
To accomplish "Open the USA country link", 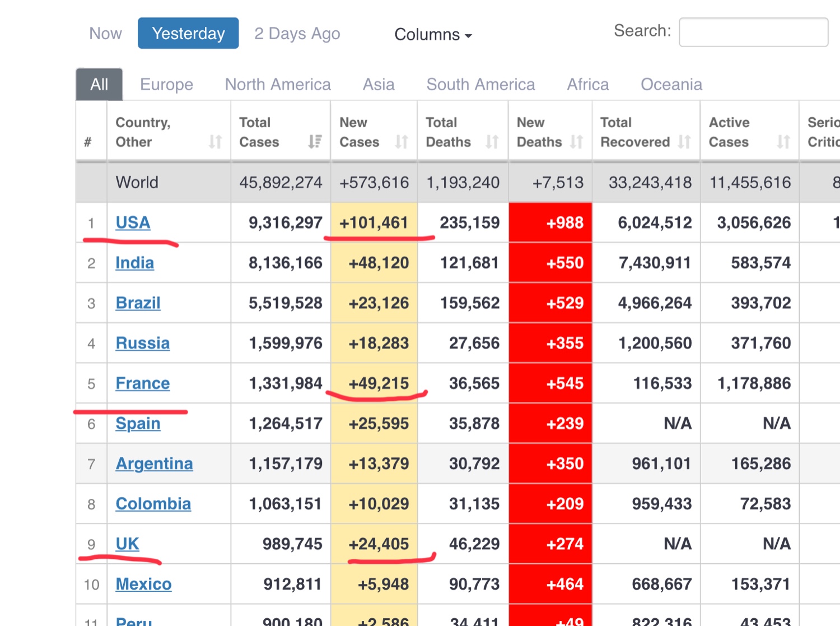I will [x=133, y=222].
